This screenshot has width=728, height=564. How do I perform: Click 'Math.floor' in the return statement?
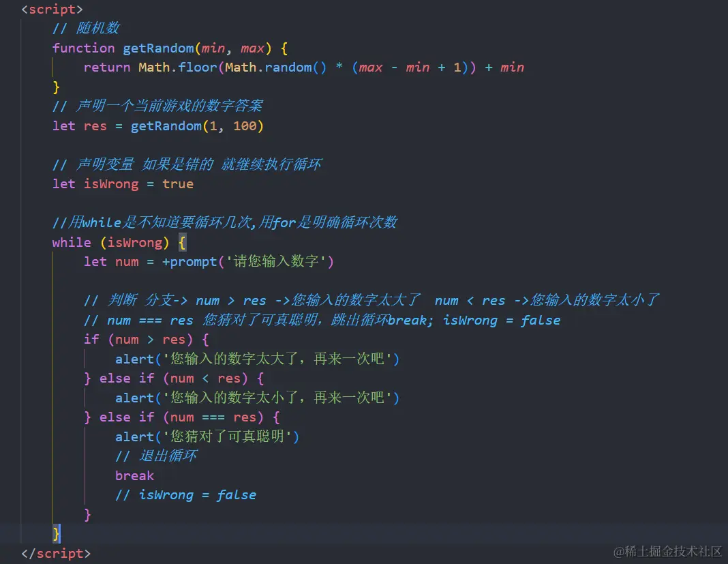pyautogui.click(x=178, y=68)
